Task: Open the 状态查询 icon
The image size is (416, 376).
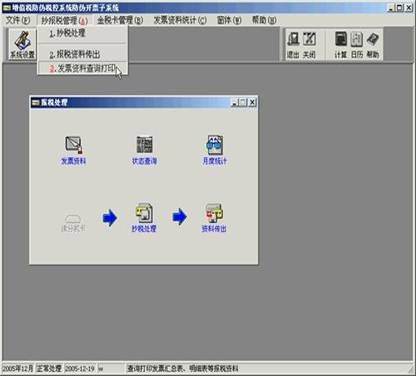Action: 144,150
